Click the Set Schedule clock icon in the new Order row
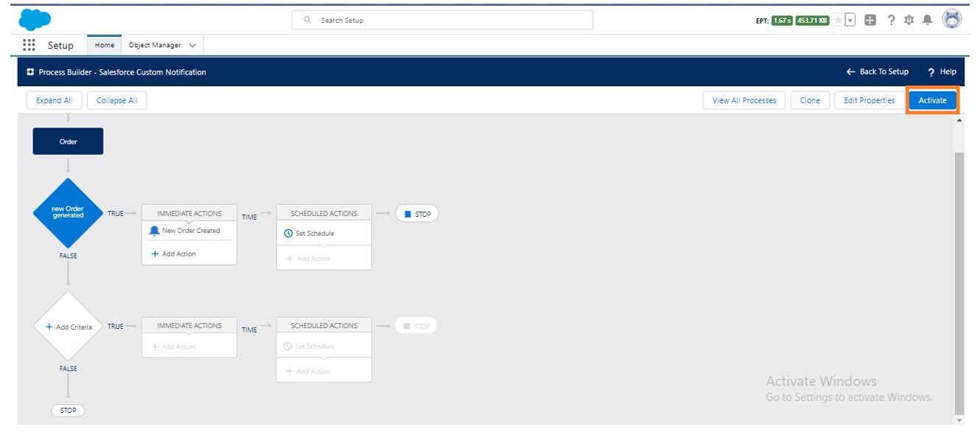This screenshot has width=980, height=438. [x=288, y=234]
